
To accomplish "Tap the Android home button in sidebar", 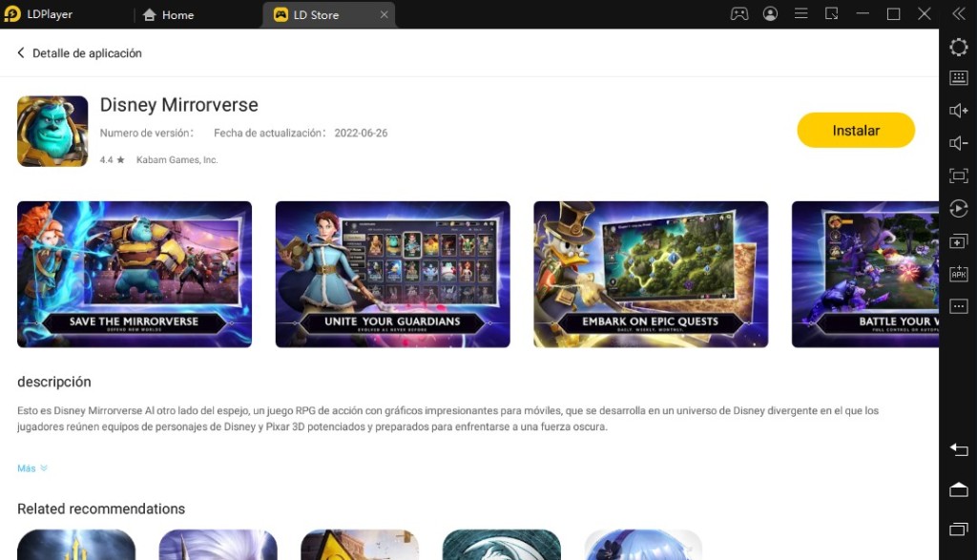I will [x=958, y=489].
